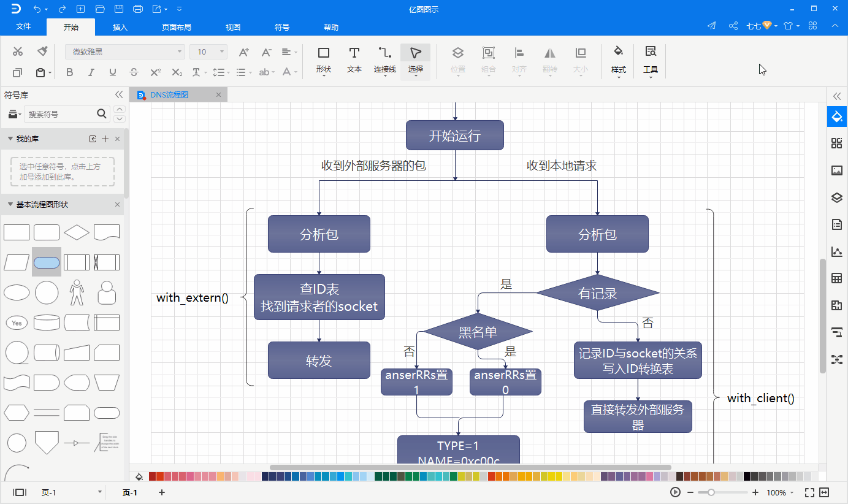The height and width of the screenshot is (504, 848).
Task: Select the Yes ellipse shape
Action: [17, 323]
